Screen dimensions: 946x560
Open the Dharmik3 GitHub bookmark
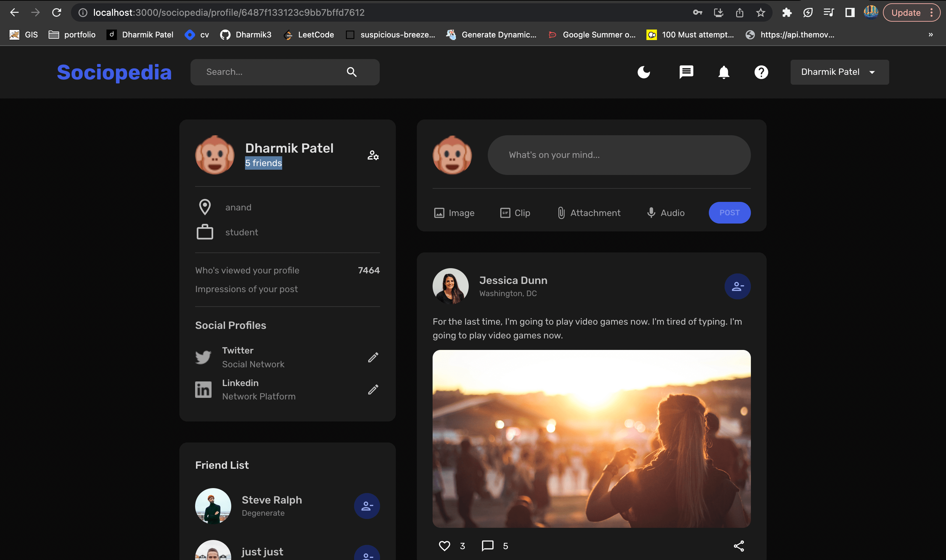246,35
